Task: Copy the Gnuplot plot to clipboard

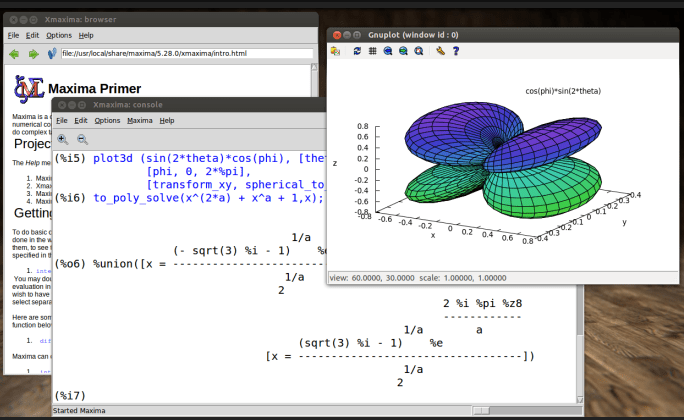Action: tap(335, 51)
